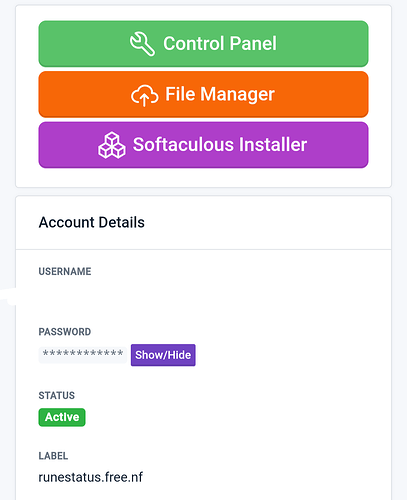The height and width of the screenshot is (500, 407).
Task: Click the STATUS field label
Action: tap(57, 395)
